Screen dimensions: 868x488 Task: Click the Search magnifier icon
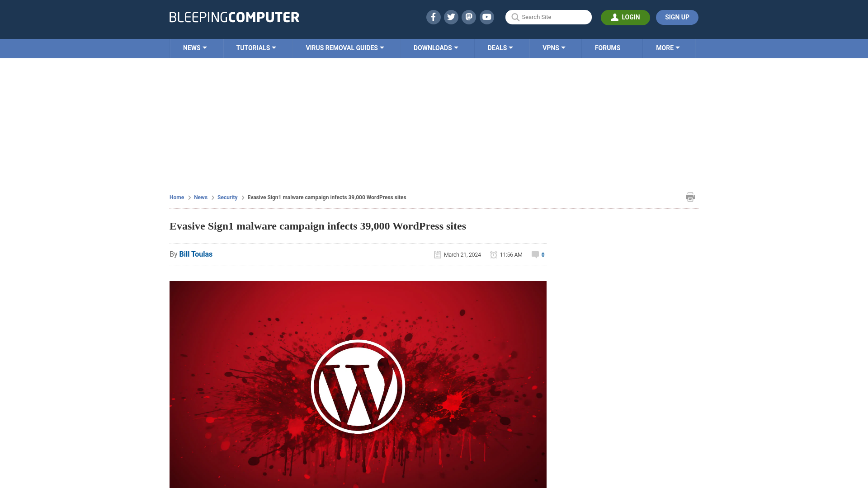515,17
